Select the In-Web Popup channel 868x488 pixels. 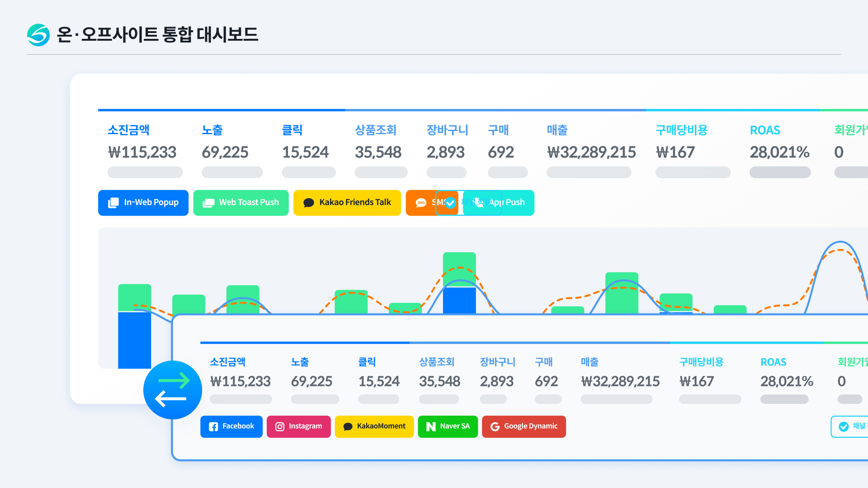tap(143, 203)
